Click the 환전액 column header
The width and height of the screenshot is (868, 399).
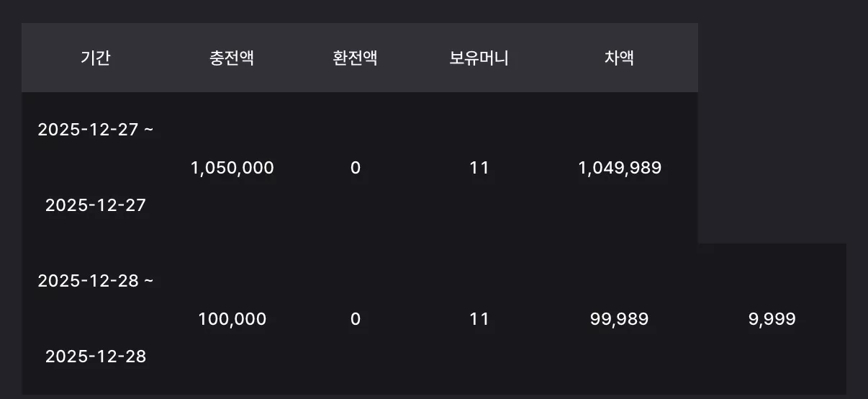tap(355, 58)
